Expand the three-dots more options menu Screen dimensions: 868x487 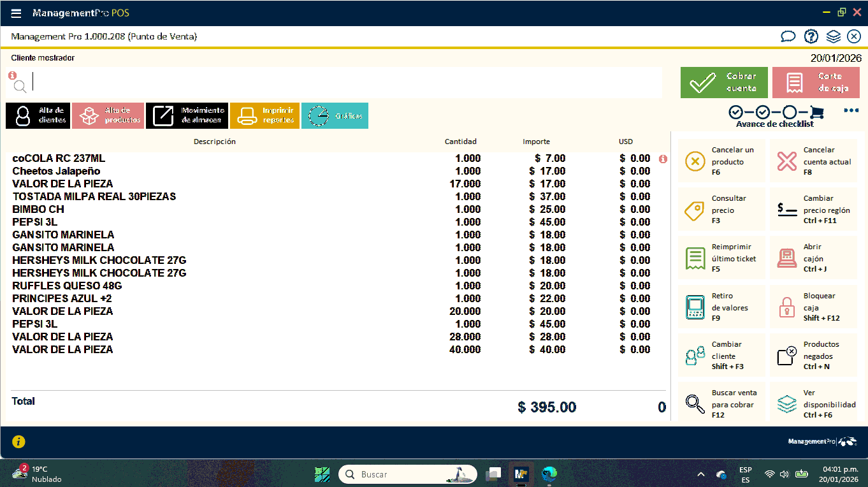pyautogui.click(x=851, y=111)
